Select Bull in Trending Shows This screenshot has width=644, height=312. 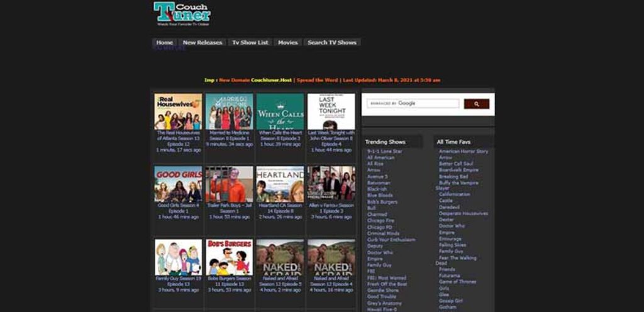click(371, 208)
